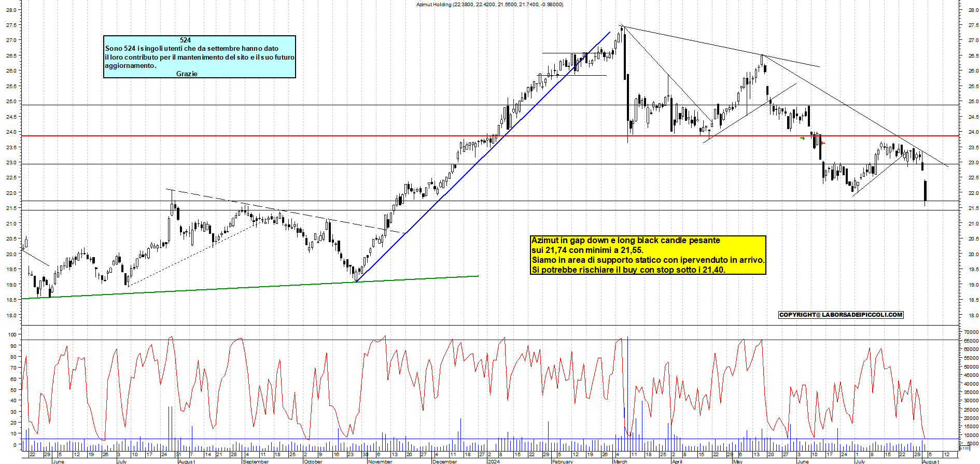
Task: Click the September label on time axis
Action: (x=256, y=461)
